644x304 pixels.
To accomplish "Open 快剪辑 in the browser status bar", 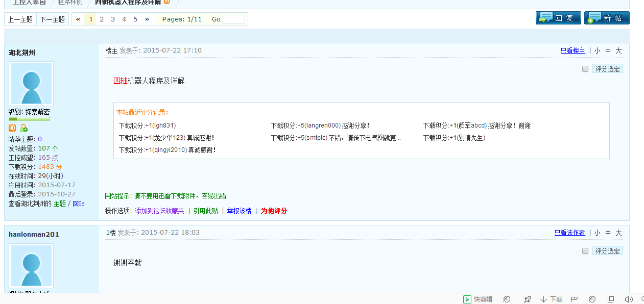I will 478,299.
